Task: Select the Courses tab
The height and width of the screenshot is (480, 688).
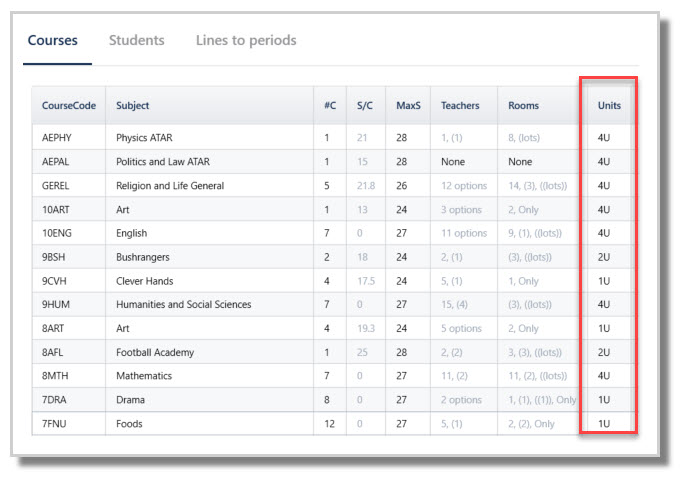Action: [x=53, y=40]
